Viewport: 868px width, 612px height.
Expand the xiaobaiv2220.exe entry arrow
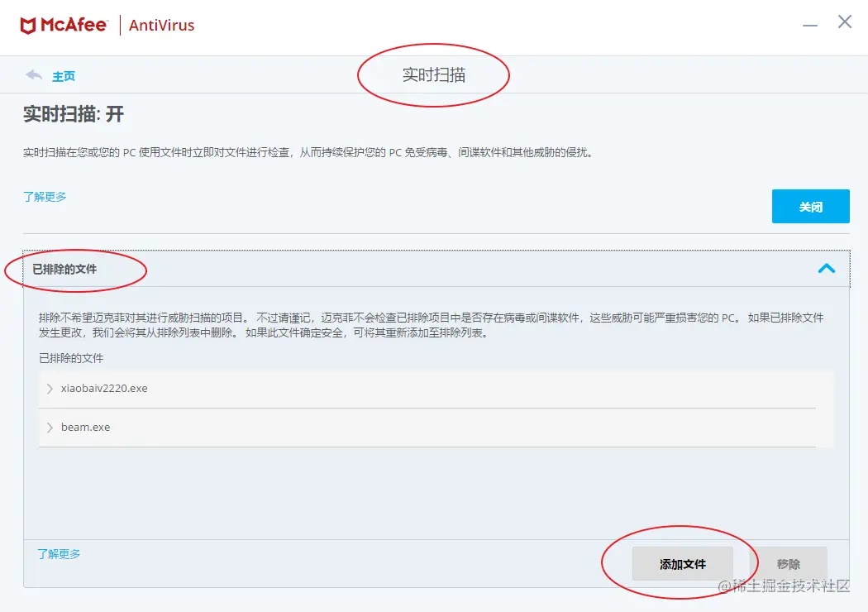coord(50,389)
